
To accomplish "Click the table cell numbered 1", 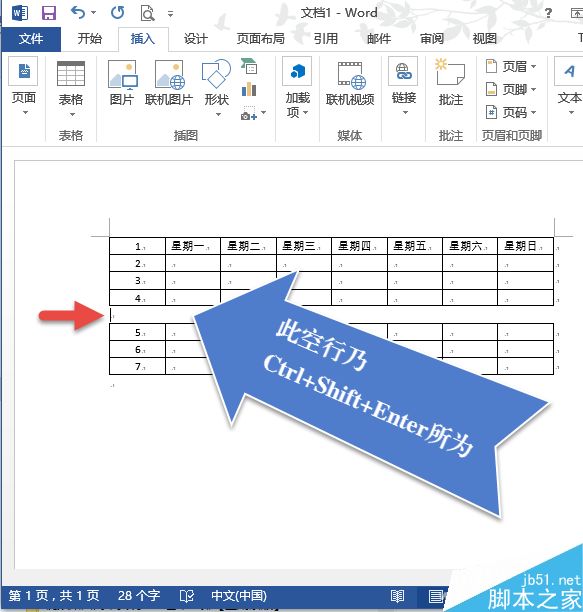I will (138, 246).
